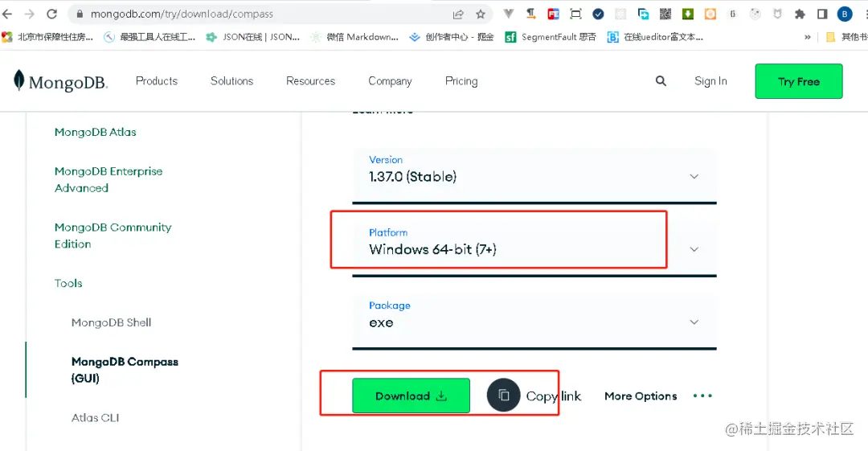
Task: Open the orange square extension icon
Action: point(710,14)
